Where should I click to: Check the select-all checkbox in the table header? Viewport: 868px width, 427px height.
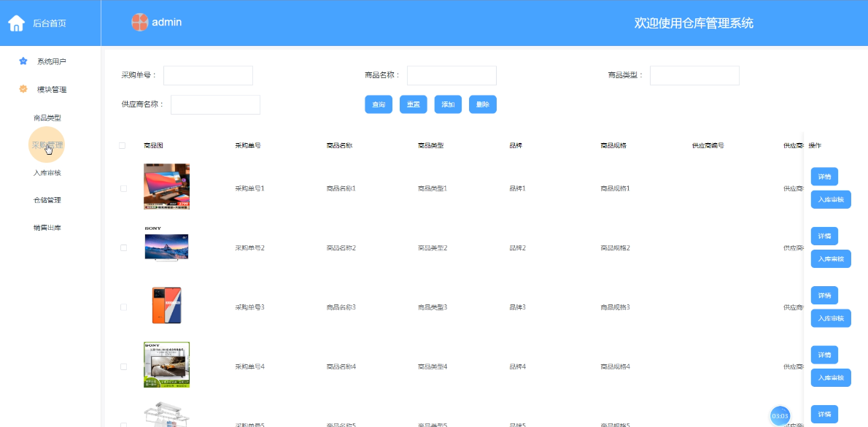coord(123,145)
